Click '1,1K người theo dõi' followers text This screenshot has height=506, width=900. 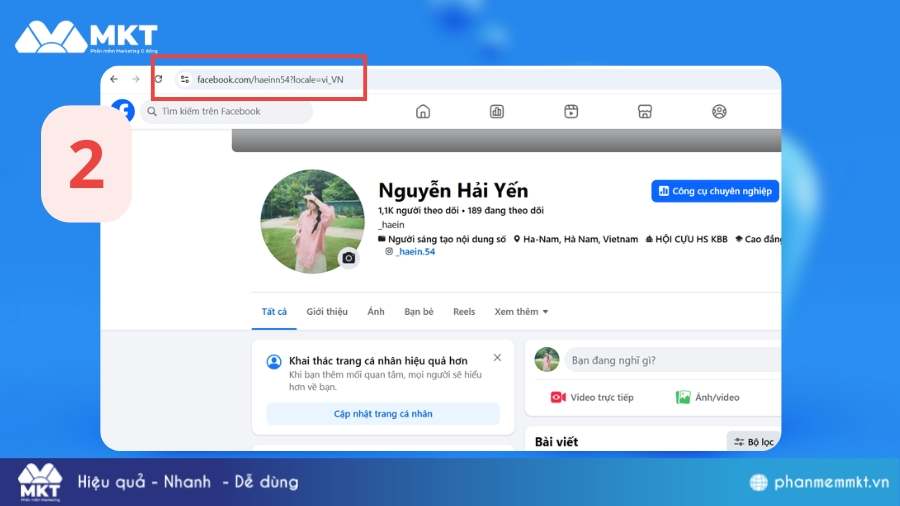click(418, 211)
